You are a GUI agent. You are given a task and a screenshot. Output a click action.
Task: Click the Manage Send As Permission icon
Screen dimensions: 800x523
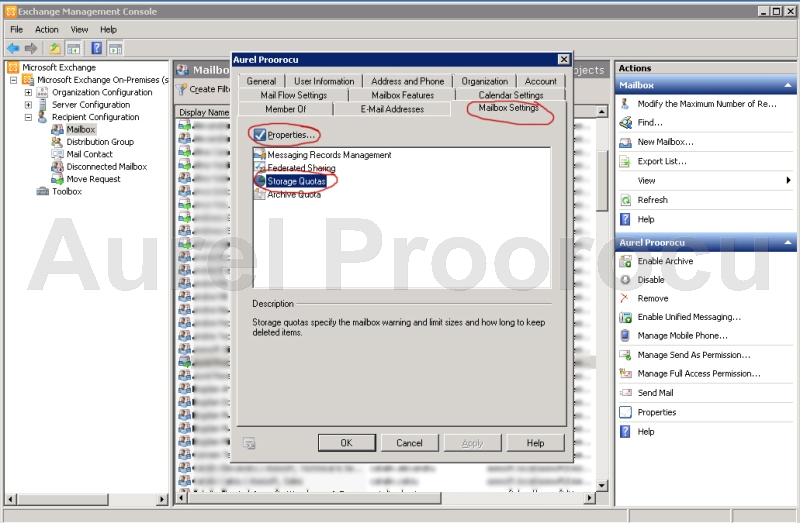625,355
